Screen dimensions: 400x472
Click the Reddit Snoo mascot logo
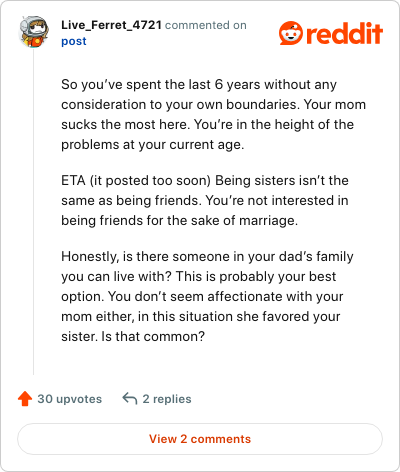(291, 33)
